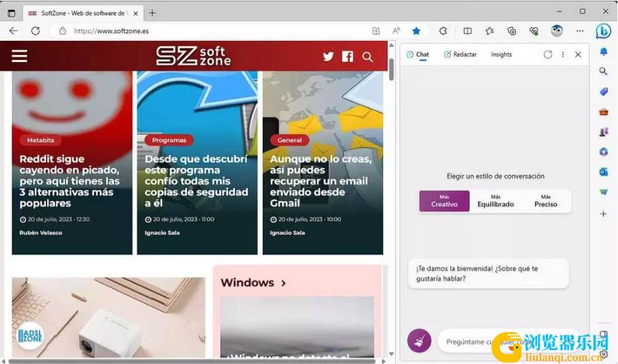Click the Pregúntame chat input field
Image resolution: width=618 pixels, height=364 pixels.
[508, 342]
